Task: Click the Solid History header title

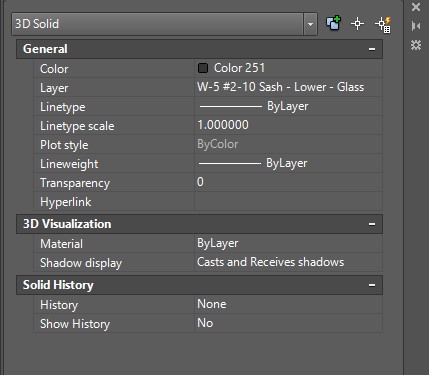Action: point(58,285)
